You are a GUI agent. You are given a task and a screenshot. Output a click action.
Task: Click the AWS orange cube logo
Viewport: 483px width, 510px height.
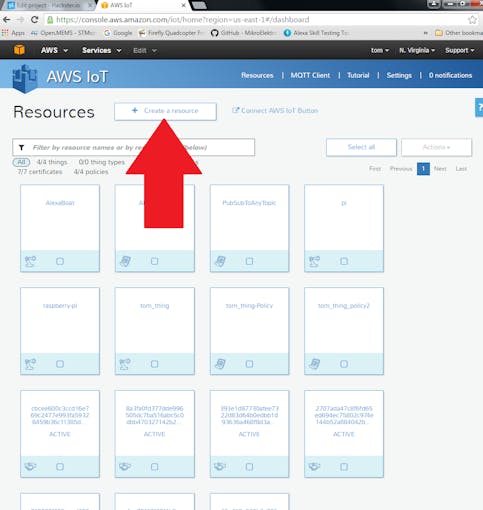click(x=19, y=50)
